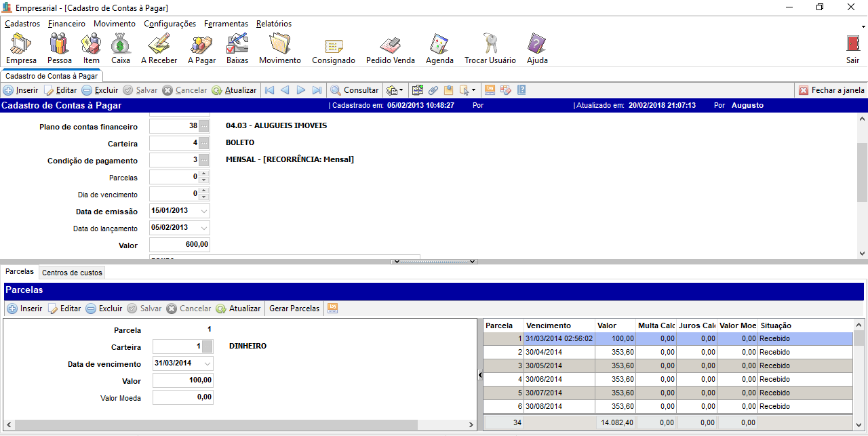Expand the Data de emissão date dropdown
868x436 pixels.
204,212
